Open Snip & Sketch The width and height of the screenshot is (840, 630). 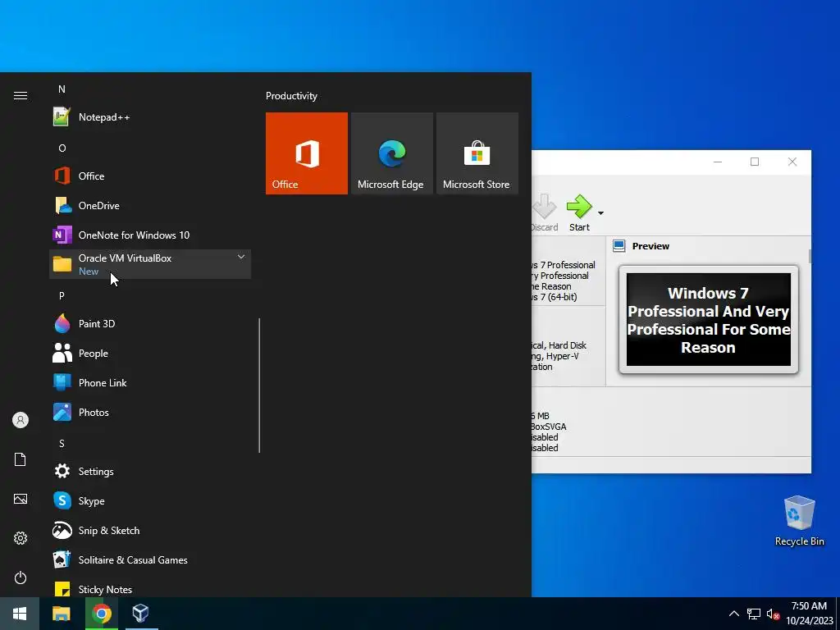coord(150,531)
